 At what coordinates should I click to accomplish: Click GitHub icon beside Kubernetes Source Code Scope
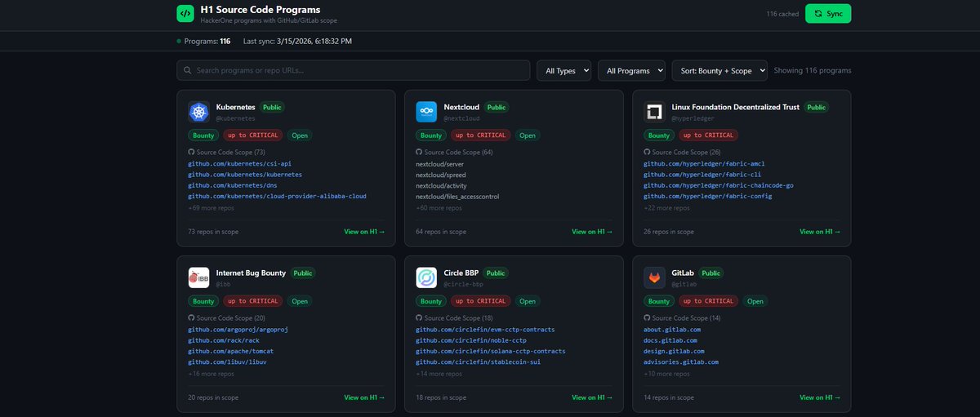[x=191, y=152]
